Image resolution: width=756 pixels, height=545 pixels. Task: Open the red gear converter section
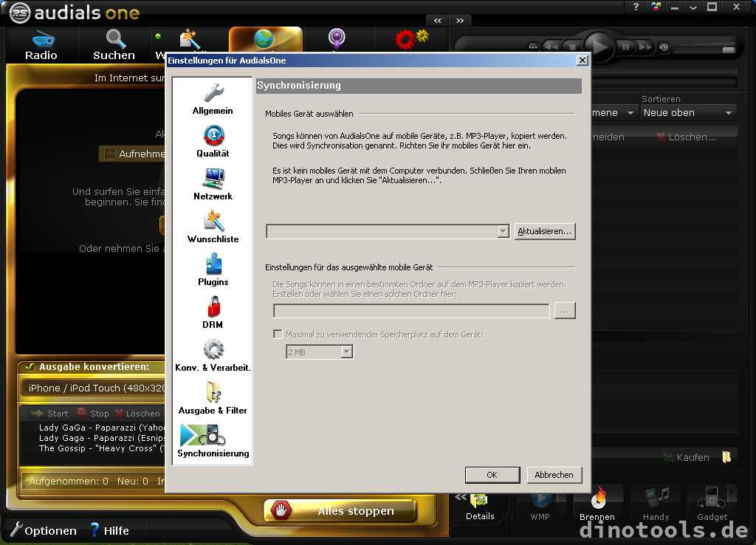tap(410, 38)
